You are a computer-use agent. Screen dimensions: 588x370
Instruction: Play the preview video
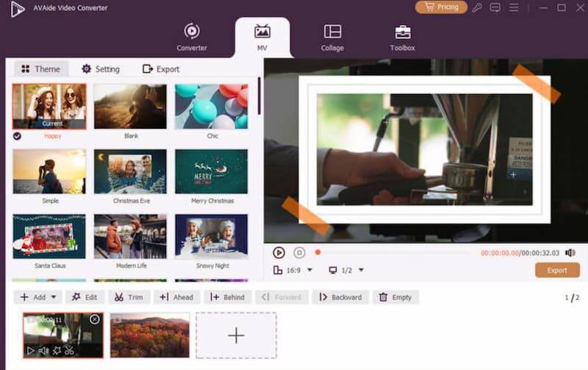[x=279, y=252]
